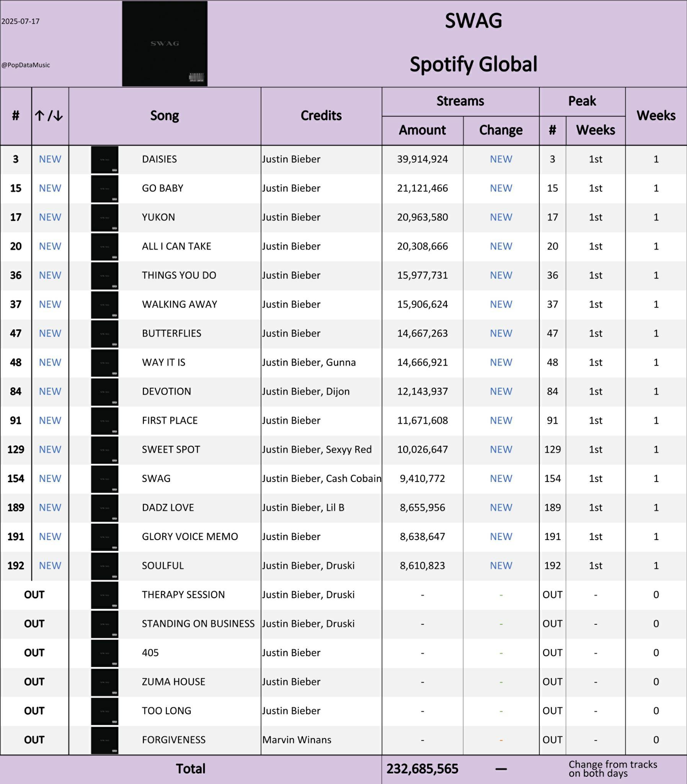Click the song title SWEET SPOT

pos(171,450)
